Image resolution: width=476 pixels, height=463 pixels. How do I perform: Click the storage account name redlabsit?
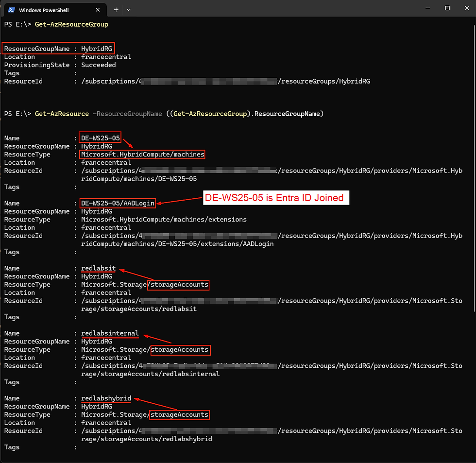98,268
